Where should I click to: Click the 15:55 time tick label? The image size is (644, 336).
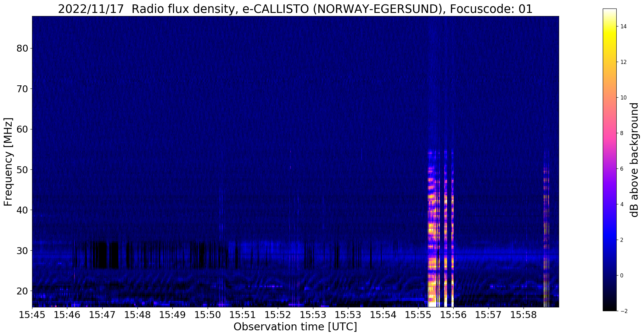(x=418, y=315)
